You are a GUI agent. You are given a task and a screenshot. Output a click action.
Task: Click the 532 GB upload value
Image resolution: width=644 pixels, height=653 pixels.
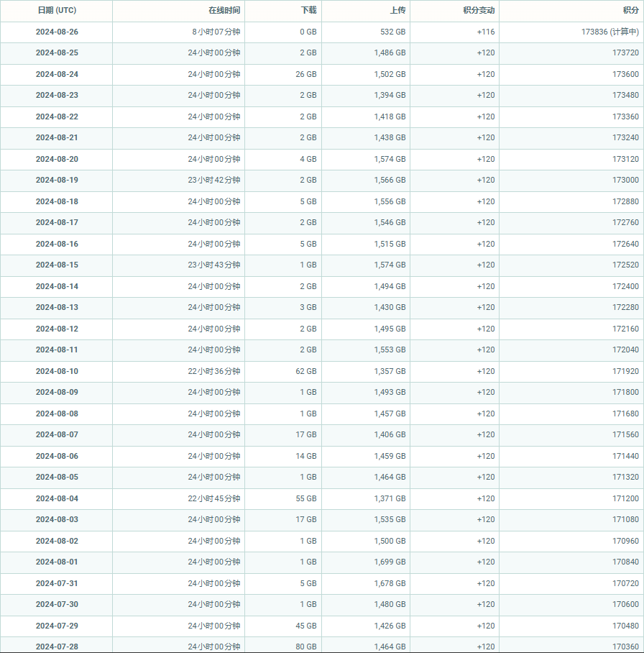[392, 32]
